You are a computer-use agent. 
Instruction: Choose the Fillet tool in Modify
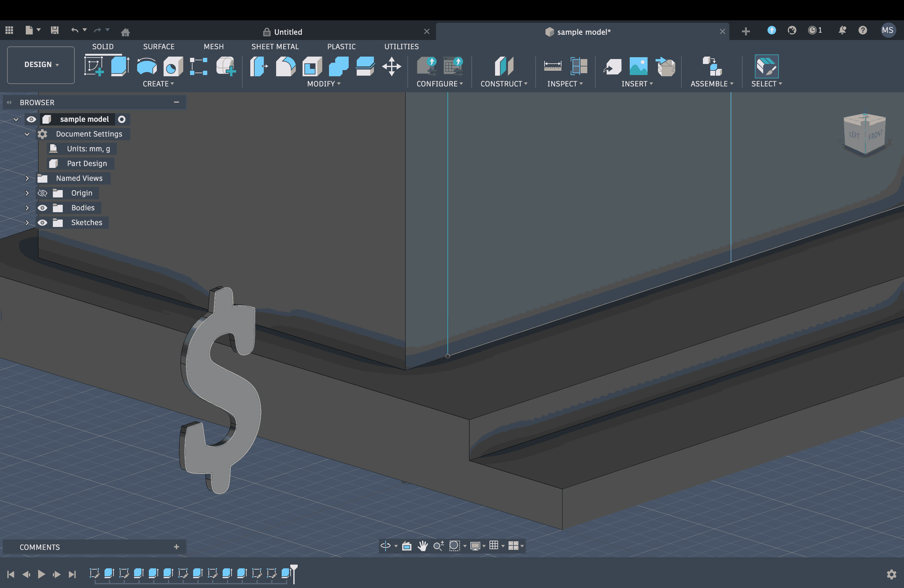pyautogui.click(x=286, y=66)
